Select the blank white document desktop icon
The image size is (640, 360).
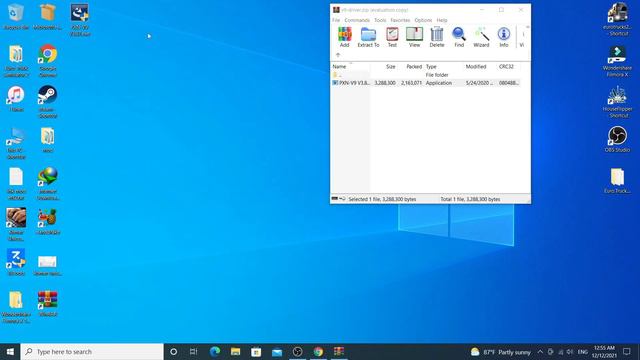16,183
